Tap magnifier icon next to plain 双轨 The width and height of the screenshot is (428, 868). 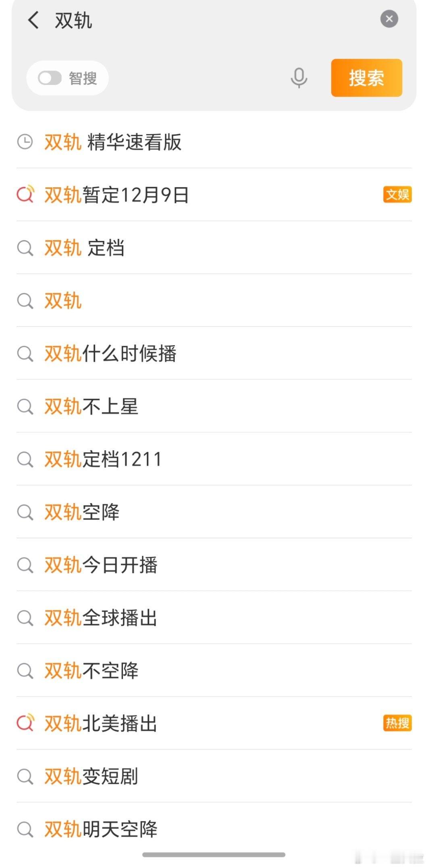click(x=25, y=301)
